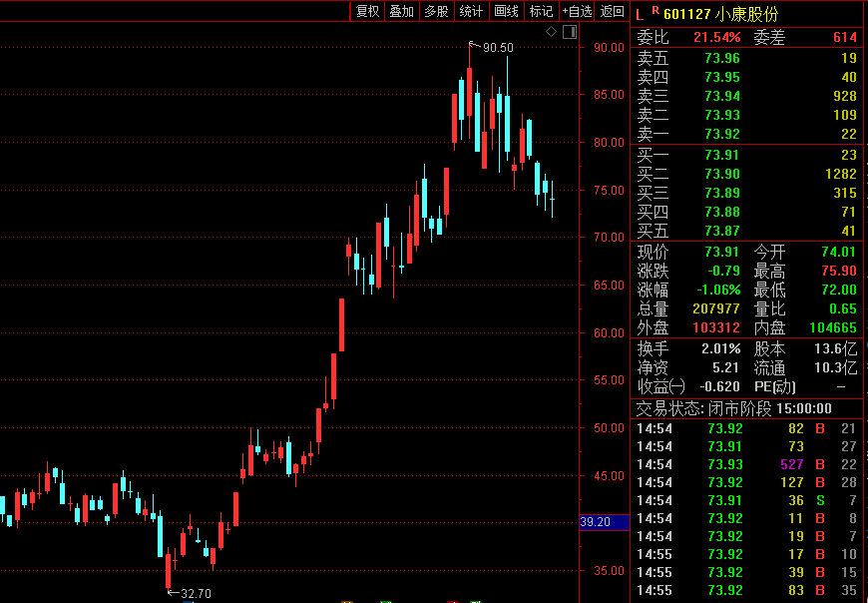Toggle the side panel layout icon
The image size is (868, 603).
(x=569, y=32)
